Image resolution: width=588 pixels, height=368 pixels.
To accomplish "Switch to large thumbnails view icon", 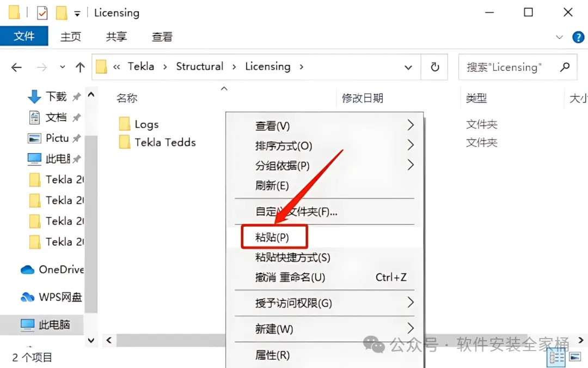I will coord(575,356).
